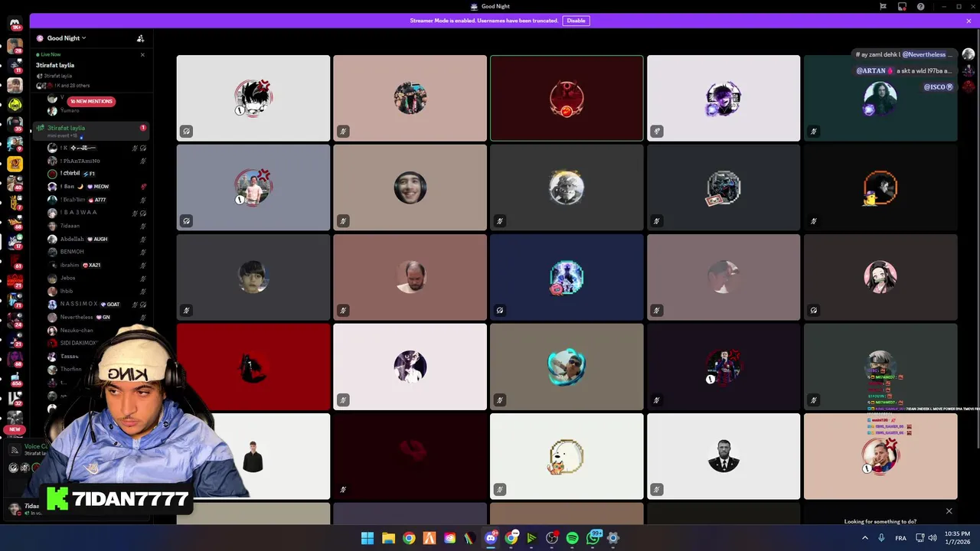Select voice member BENMOH
980x551 pixels.
pyautogui.click(x=96, y=252)
